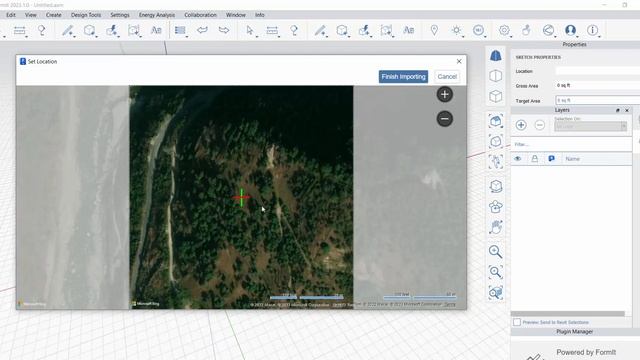
Task: Click the zoom region magnifier icon
Action: point(496,272)
